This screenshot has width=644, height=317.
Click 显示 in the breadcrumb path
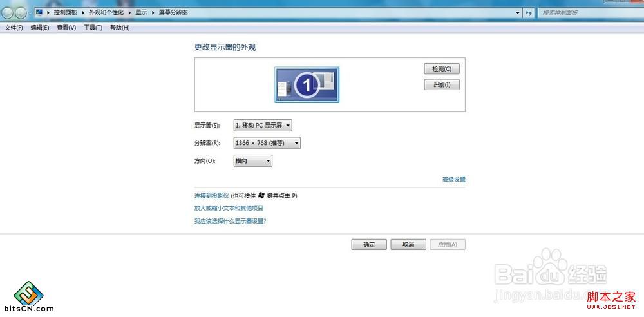(141, 13)
